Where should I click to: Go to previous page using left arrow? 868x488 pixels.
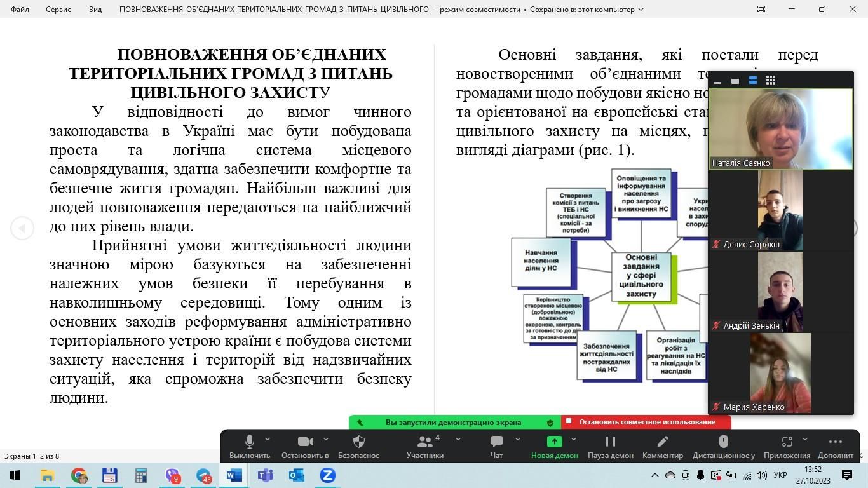point(22,227)
